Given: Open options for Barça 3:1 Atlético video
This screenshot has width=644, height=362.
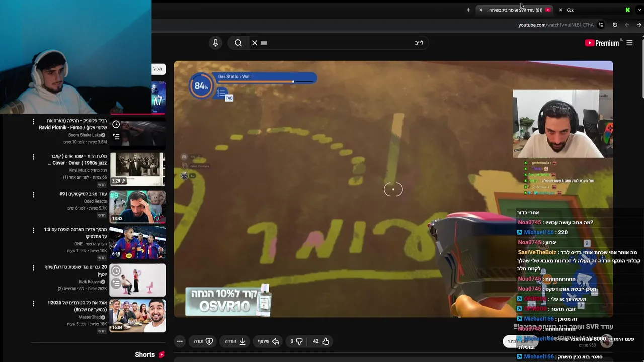Looking at the screenshot, I should click(x=33, y=230).
